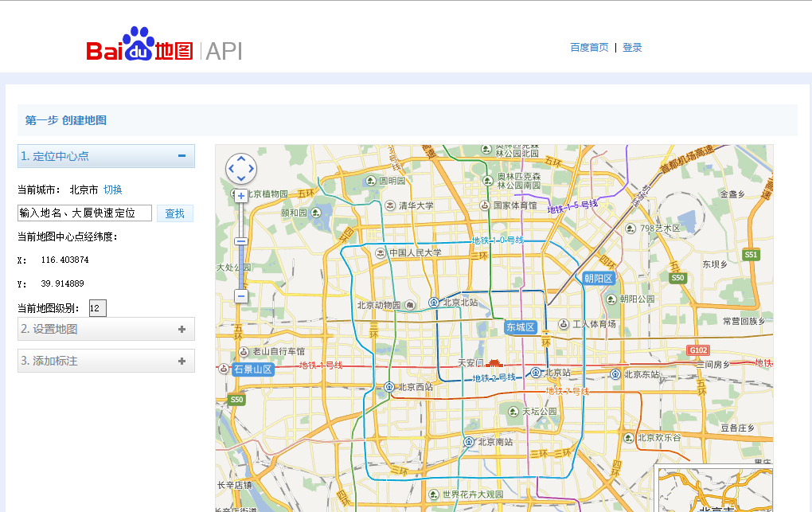
Task: Click 登录 in the top navigation
Action: [632, 48]
